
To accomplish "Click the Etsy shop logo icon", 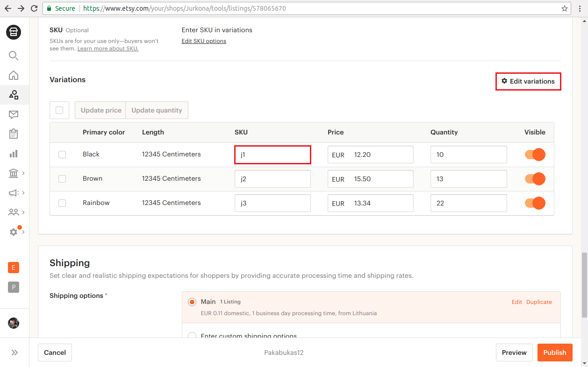I will (x=14, y=32).
